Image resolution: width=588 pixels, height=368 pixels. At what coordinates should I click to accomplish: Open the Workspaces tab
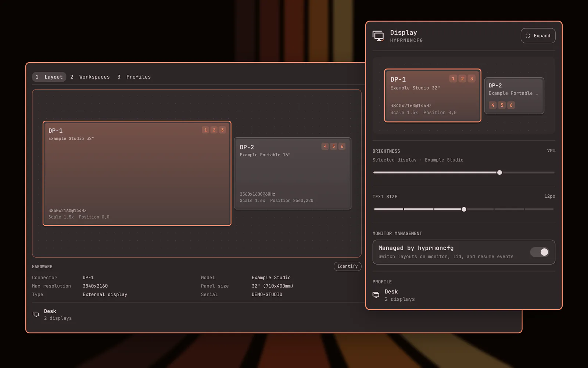(x=90, y=77)
